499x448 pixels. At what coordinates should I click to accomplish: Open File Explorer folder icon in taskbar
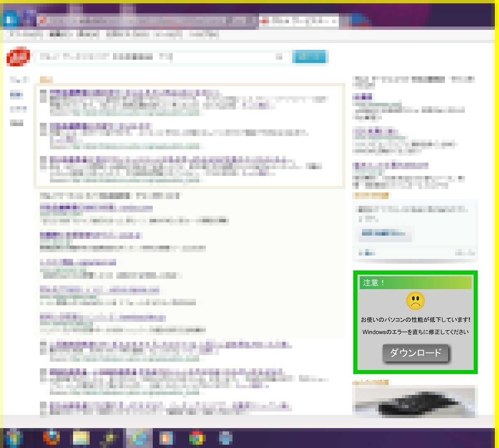tap(81, 438)
